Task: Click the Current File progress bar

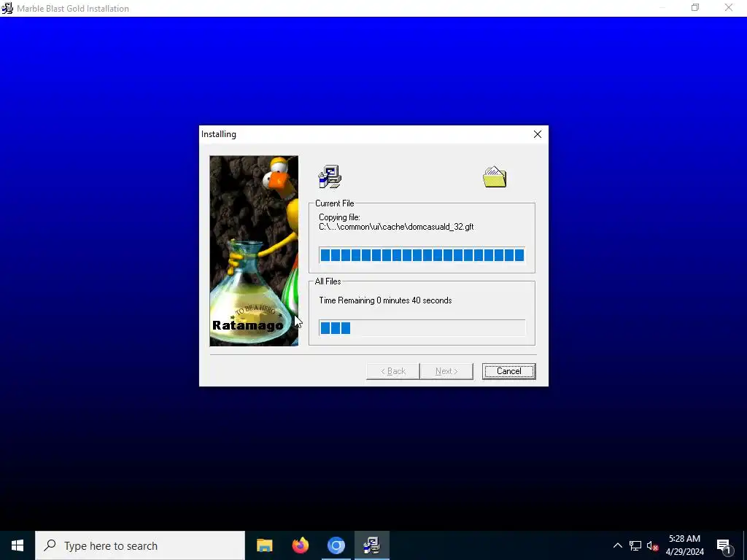Action: pos(422,255)
